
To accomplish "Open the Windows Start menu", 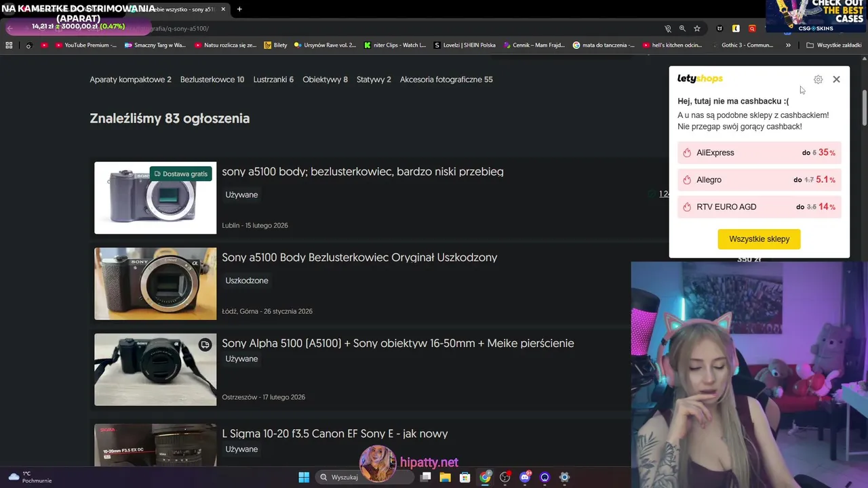I will pyautogui.click(x=304, y=477).
